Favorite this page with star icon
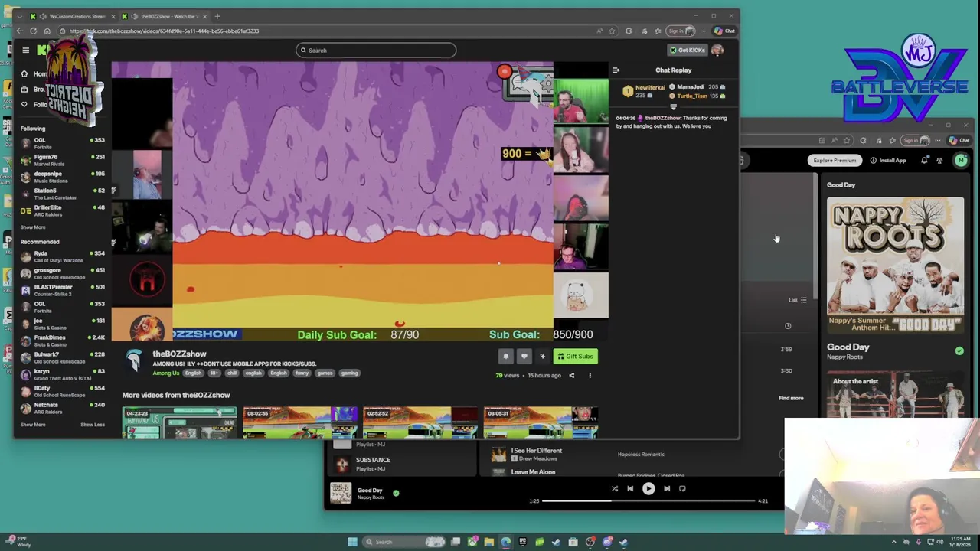Screen dimensions: 980x551 coord(612,31)
